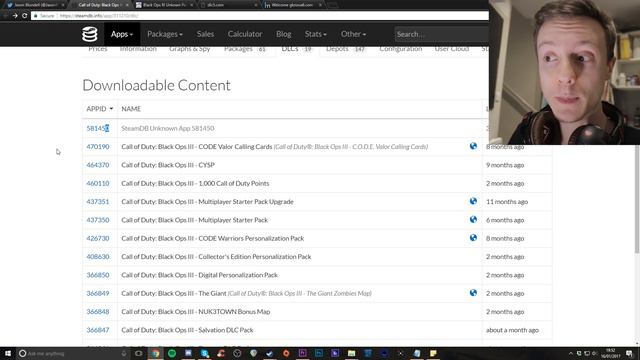The height and width of the screenshot is (360, 640).
Task: Click globe icon for CODE Valor Calling Cards
Action: click(473, 146)
